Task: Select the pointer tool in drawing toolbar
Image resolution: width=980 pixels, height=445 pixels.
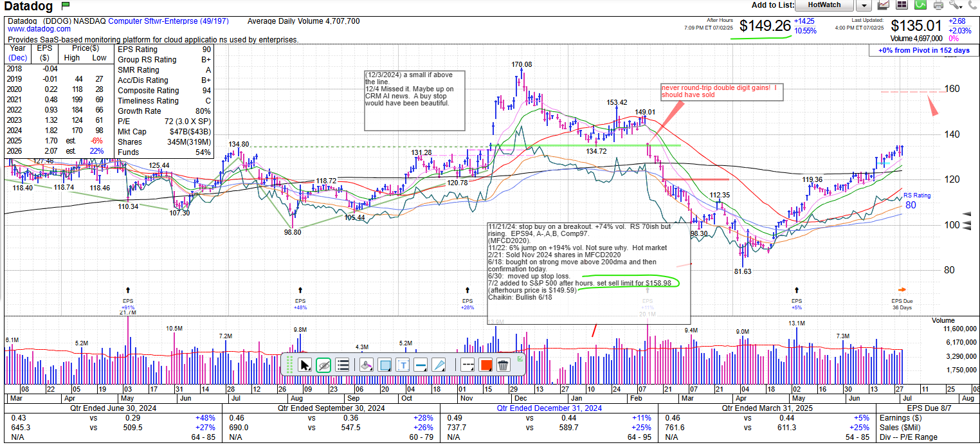Action: [305, 365]
